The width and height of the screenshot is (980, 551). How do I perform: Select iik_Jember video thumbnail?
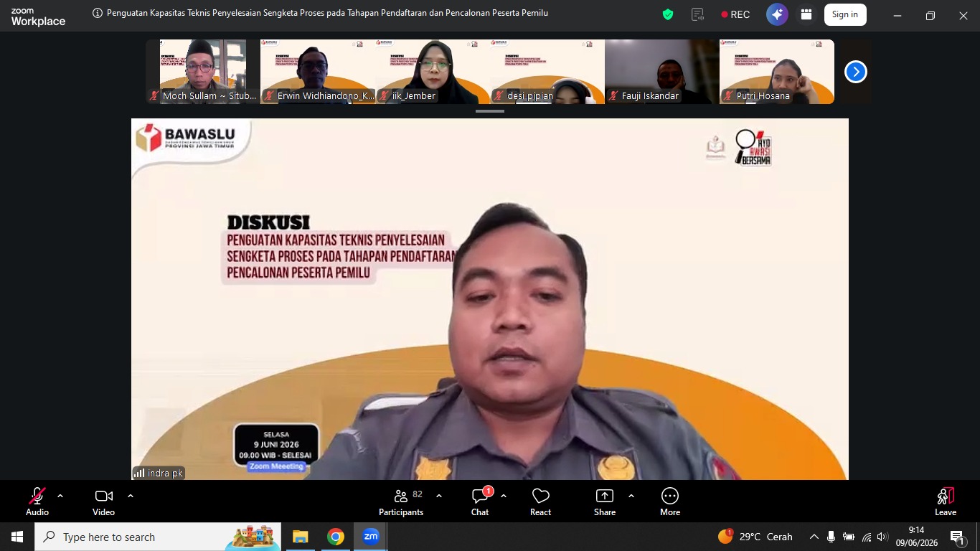[x=432, y=72]
